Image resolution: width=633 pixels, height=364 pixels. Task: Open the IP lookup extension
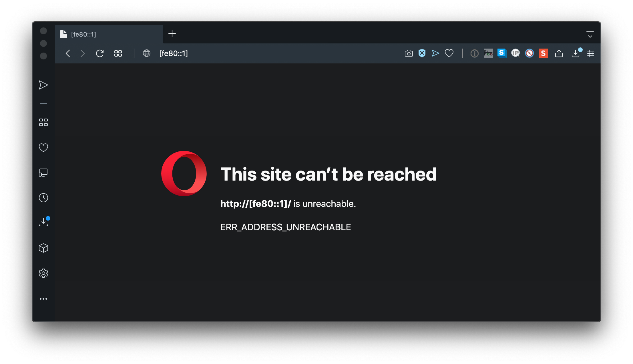pos(515,53)
